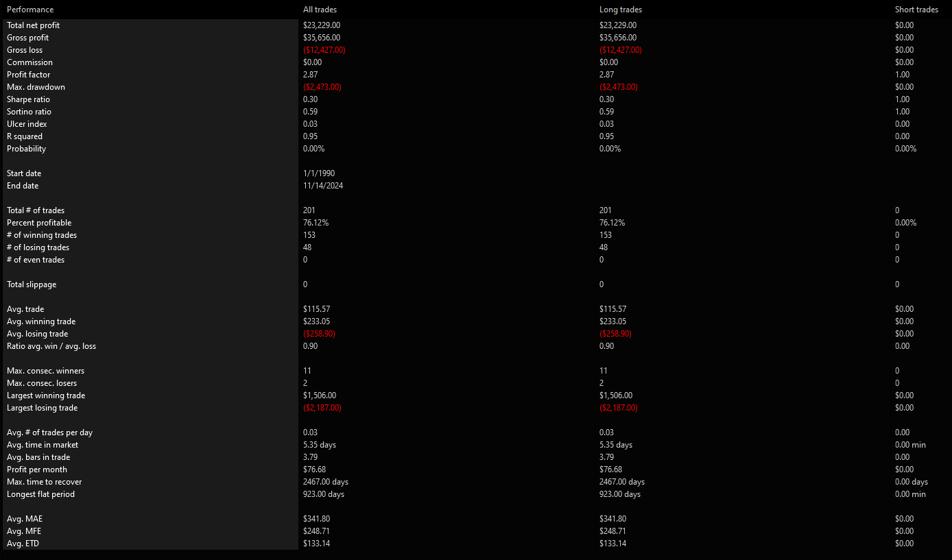Select the Profit factor row label

click(28, 75)
